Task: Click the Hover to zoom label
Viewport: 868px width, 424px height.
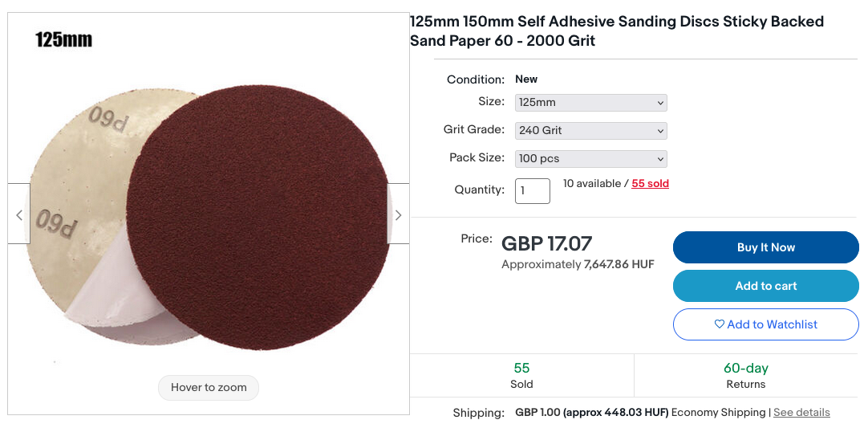Action: (209, 387)
